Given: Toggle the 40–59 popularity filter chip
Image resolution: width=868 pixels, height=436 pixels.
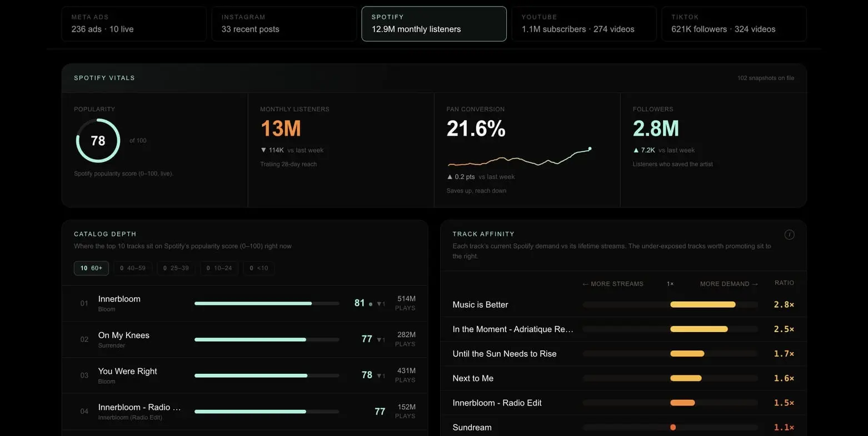Looking at the screenshot, I should (x=133, y=268).
